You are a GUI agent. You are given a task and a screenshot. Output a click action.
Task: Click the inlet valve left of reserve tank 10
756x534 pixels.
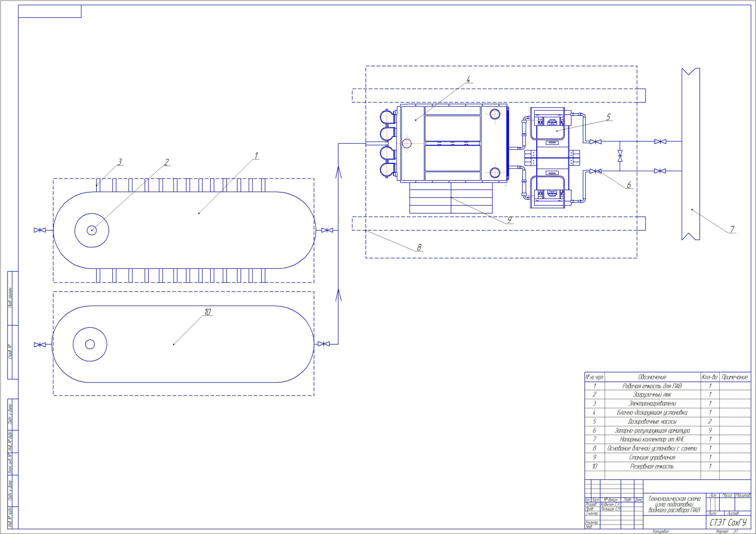pos(40,345)
